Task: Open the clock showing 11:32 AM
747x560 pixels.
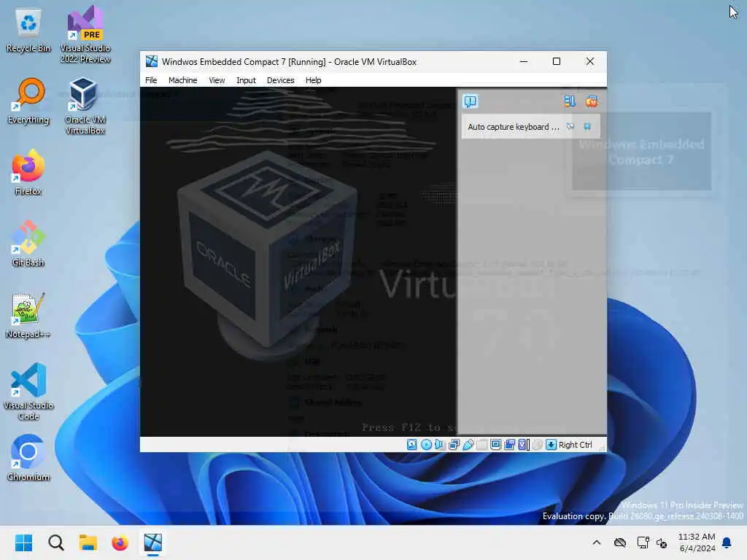Action: [x=697, y=542]
